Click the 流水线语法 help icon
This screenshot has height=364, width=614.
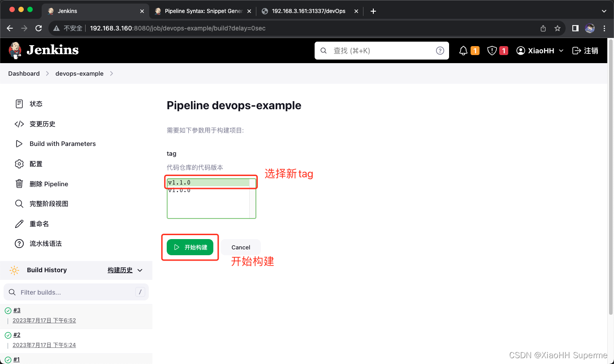[19, 244]
